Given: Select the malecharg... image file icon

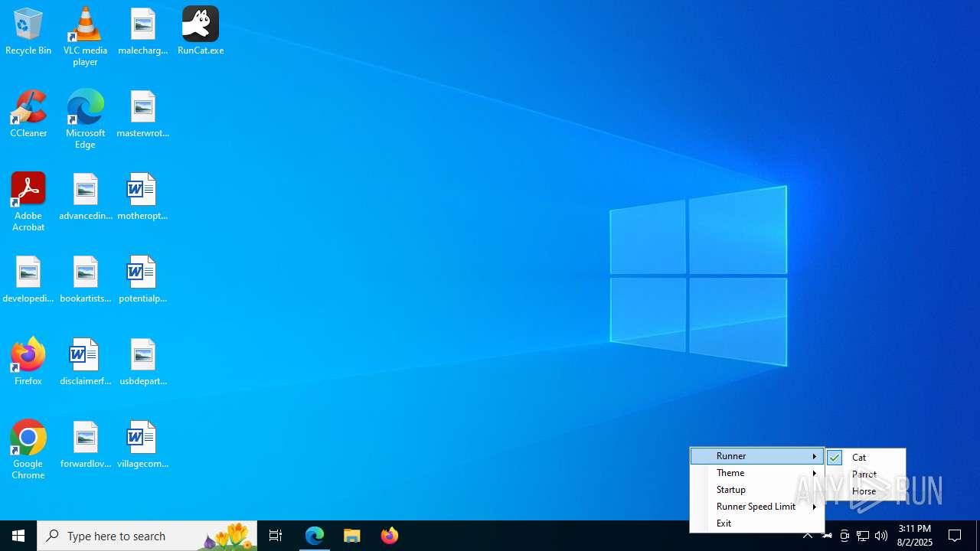Looking at the screenshot, I should tap(143, 32).
